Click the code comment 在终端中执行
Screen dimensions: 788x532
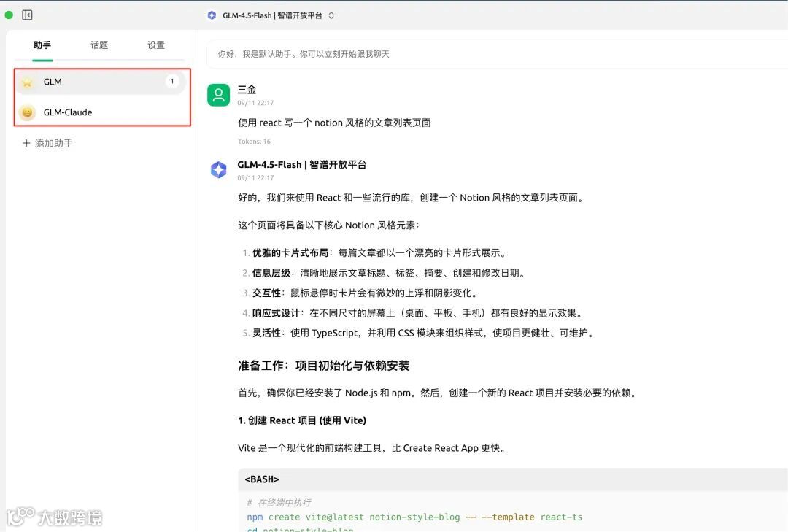(279, 502)
